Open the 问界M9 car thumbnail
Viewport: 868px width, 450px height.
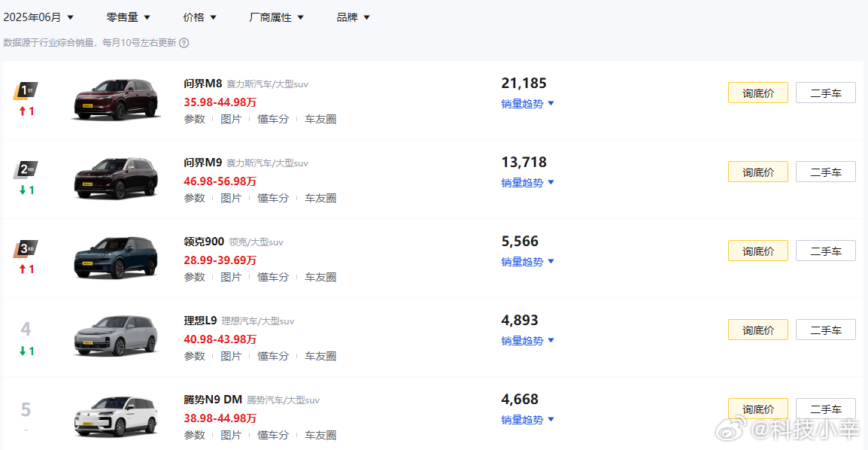click(117, 179)
